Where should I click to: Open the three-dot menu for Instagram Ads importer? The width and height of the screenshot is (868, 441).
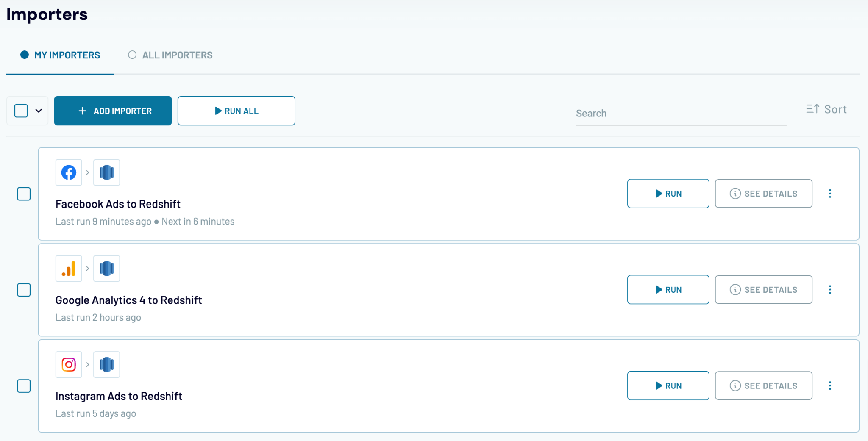coord(830,386)
